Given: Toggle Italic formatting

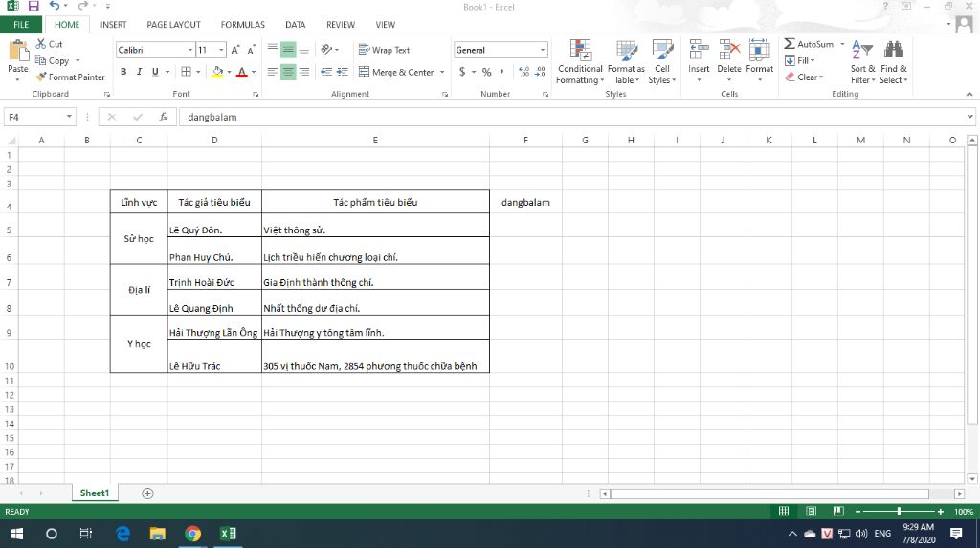Looking at the screenshot, I should [140, 72].
